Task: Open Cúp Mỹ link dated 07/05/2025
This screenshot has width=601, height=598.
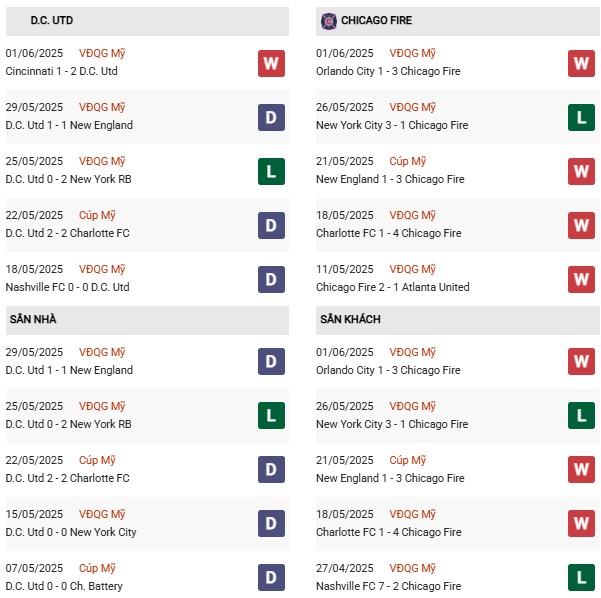Action: [x=98, y=568]
